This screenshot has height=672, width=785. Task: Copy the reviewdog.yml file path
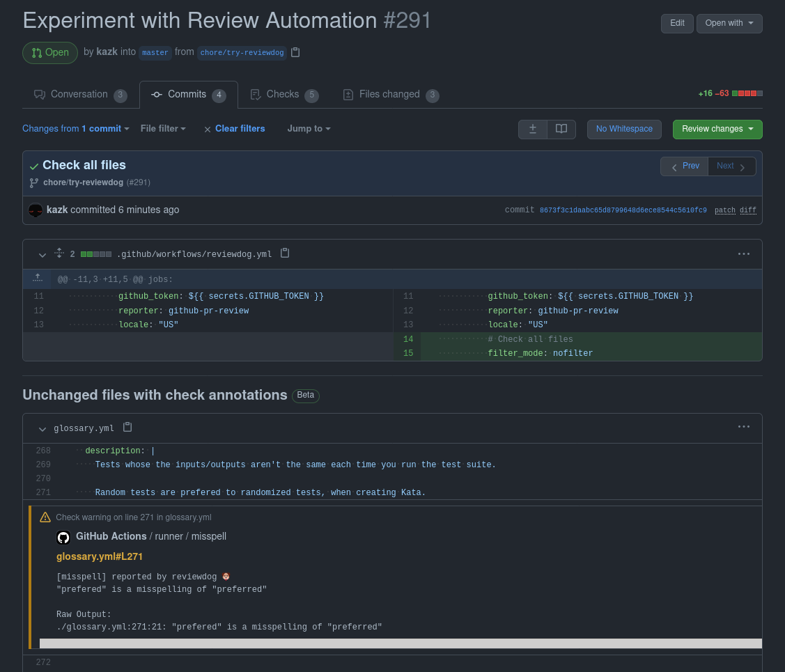285,253
